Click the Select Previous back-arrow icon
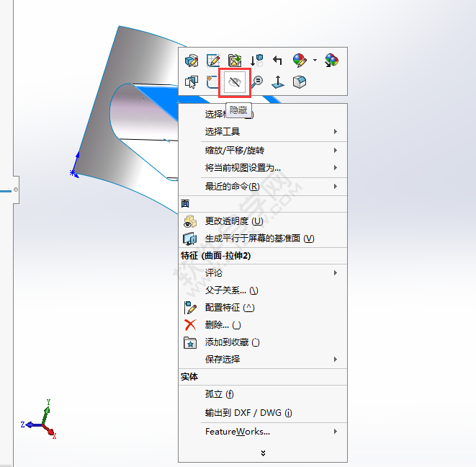Image resolution: width=476 pixels, height=467 pixels. tap(277, 60)
